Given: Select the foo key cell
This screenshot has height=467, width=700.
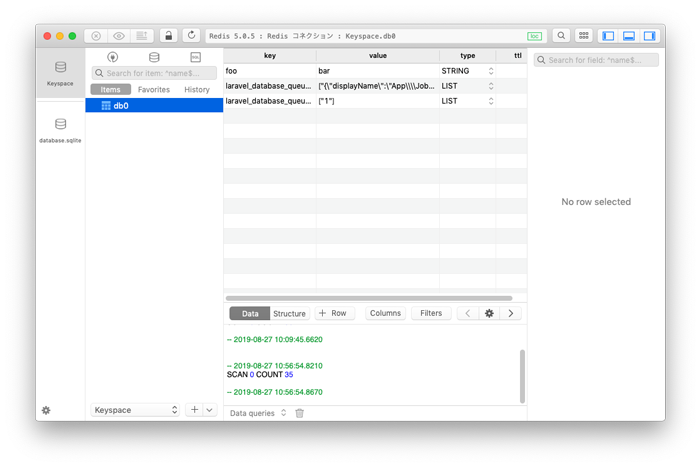Looking at the screenshot, I should coord(270,71).
